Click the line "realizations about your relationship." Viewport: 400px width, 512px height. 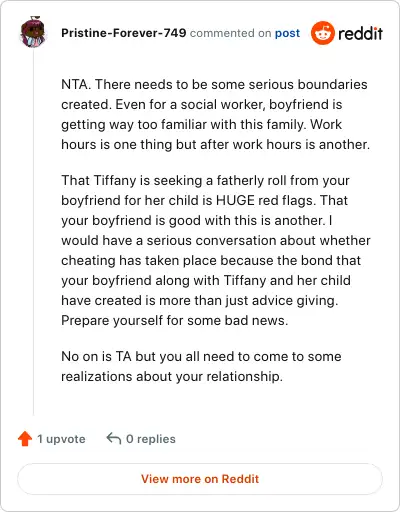pos(172,376)
